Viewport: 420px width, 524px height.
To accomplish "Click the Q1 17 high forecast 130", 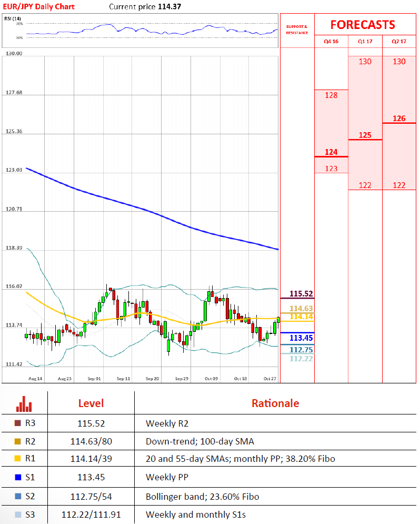I will 365,62.
